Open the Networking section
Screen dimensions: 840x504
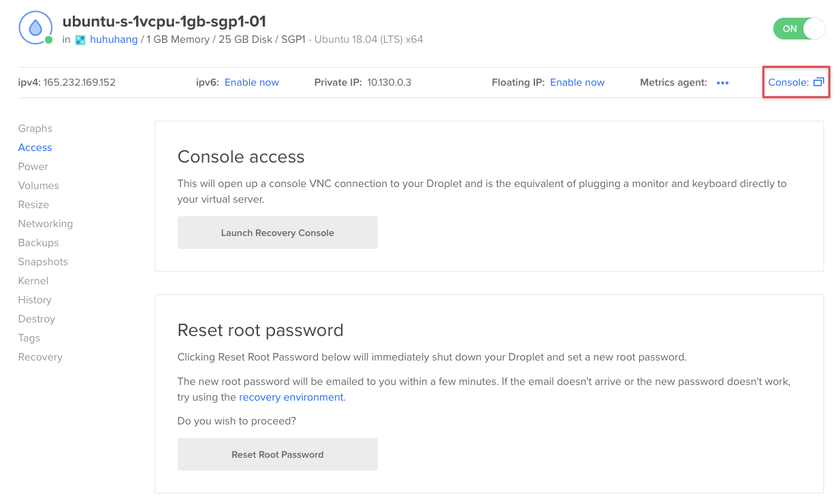coord(46,224)
